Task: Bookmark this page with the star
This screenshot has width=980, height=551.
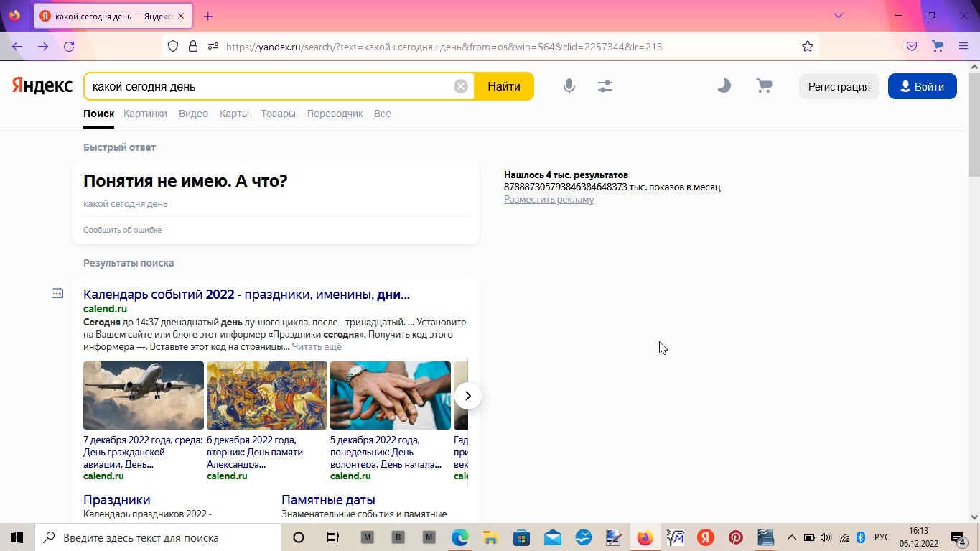Action: pos(808,47)
